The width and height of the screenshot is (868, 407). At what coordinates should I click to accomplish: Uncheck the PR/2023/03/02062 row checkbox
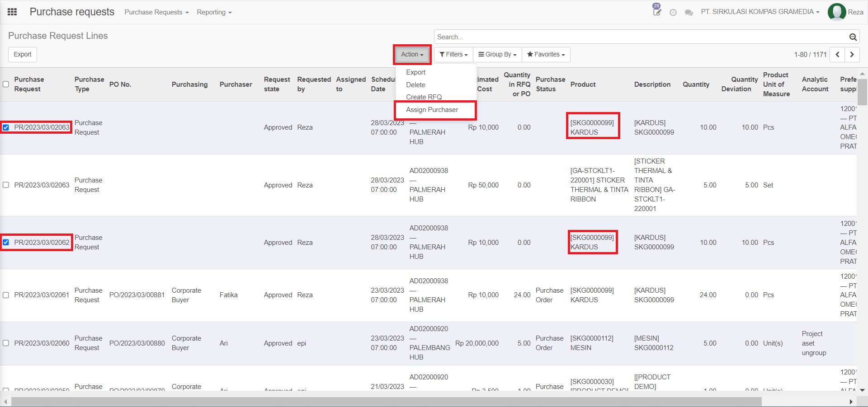coord(6,242)
